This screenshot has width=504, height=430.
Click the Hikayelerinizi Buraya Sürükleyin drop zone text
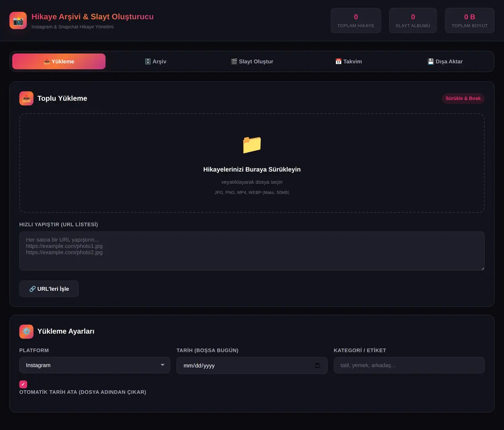tap(252, 169)
